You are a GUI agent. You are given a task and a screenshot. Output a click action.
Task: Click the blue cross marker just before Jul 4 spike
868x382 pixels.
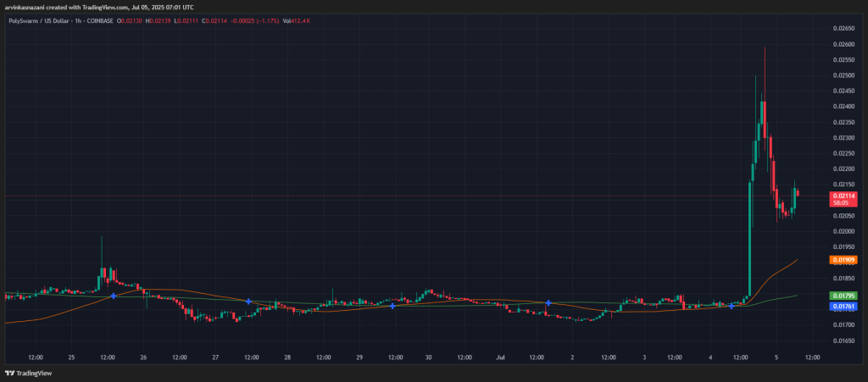click(x=732, y=306)
